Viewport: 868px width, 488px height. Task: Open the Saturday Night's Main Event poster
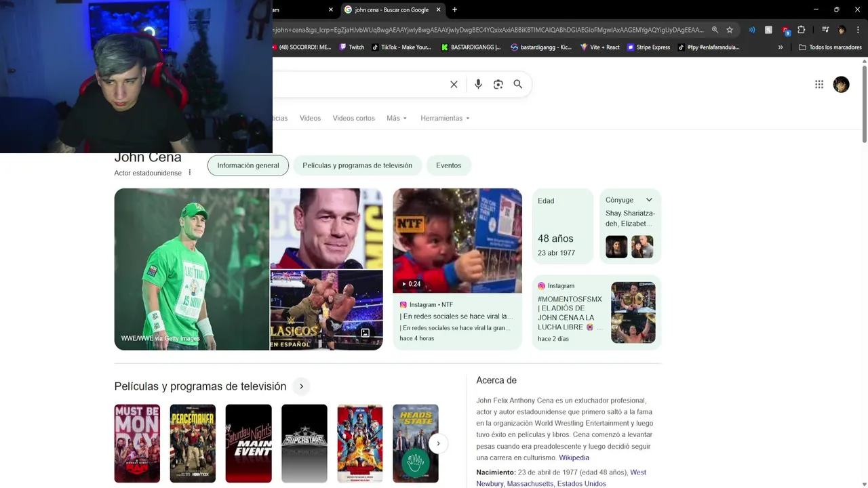click(x=248, y=443)
